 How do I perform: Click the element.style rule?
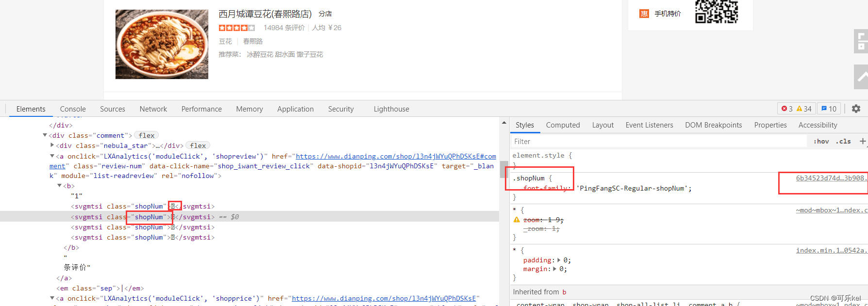coord(542,155)
